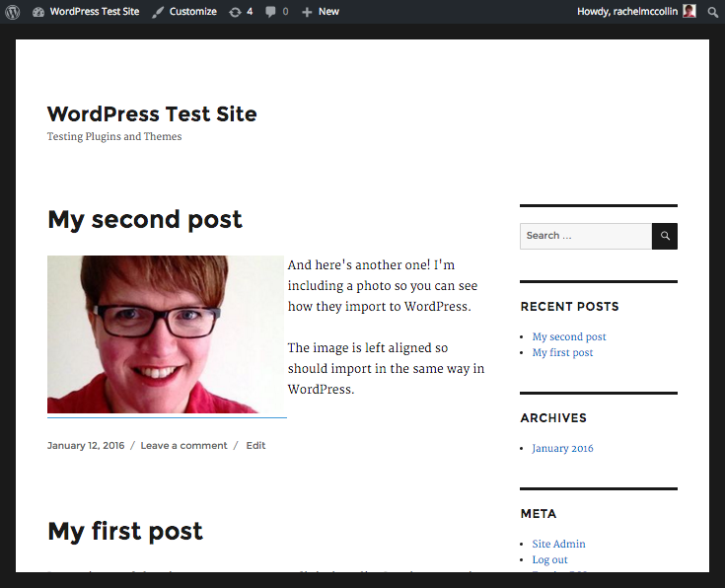725x588 pixels.
Task: Click the user avatar in the admin bar
Action: 689,11
